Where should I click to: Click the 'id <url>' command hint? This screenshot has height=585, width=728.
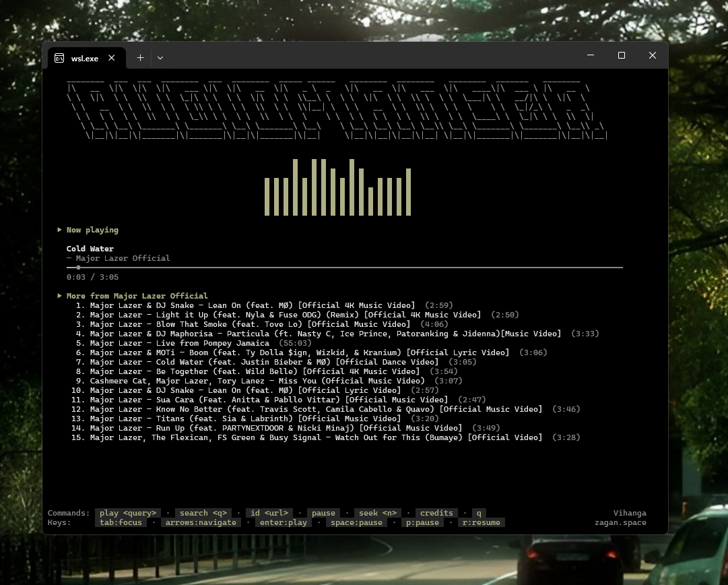[x=269, y=513]
